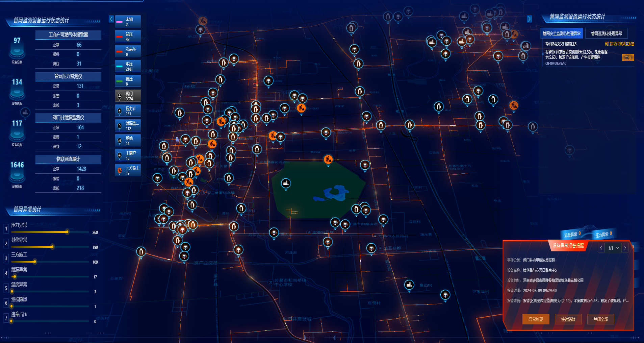
Task: Select the 压力异常 0 tab above the popup
Action: click(x=603, y=234)
